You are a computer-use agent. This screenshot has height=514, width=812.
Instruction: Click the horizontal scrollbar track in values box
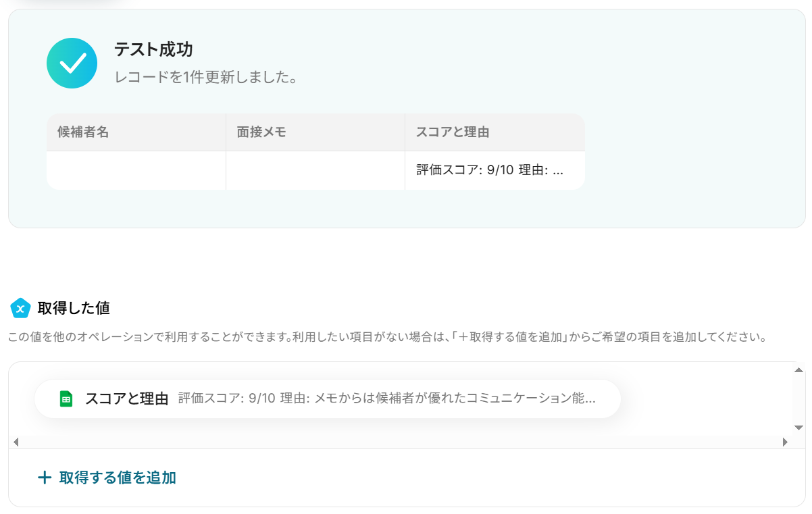pyautogui.click(x=400, y=442)
